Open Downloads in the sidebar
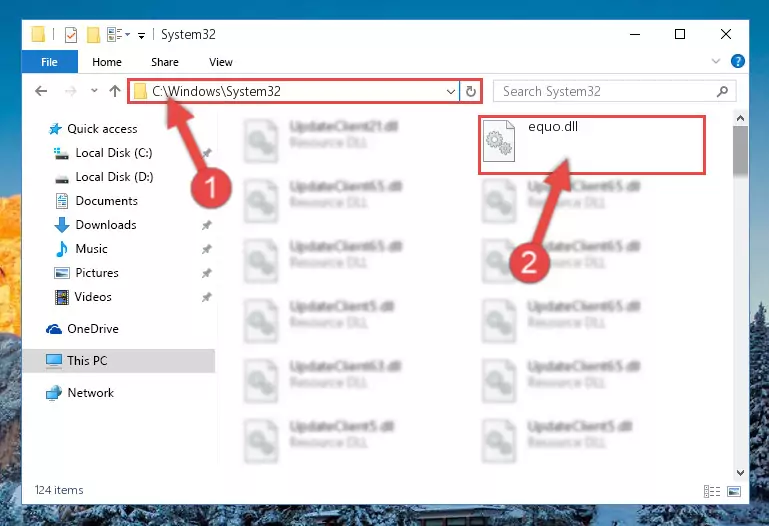Screen dimensions: 769x526 (106, 225)
